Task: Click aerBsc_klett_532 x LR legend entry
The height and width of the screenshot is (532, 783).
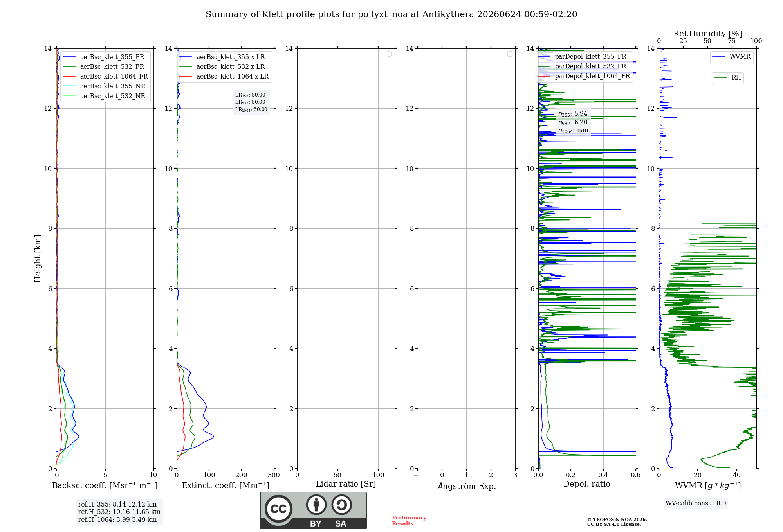Action: [222, 67]
